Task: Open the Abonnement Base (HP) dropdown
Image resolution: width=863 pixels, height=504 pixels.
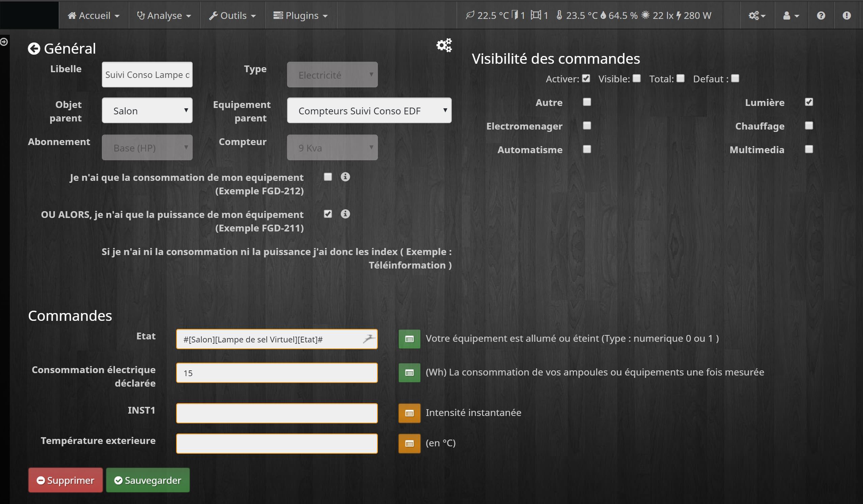Action: (147, 147)
